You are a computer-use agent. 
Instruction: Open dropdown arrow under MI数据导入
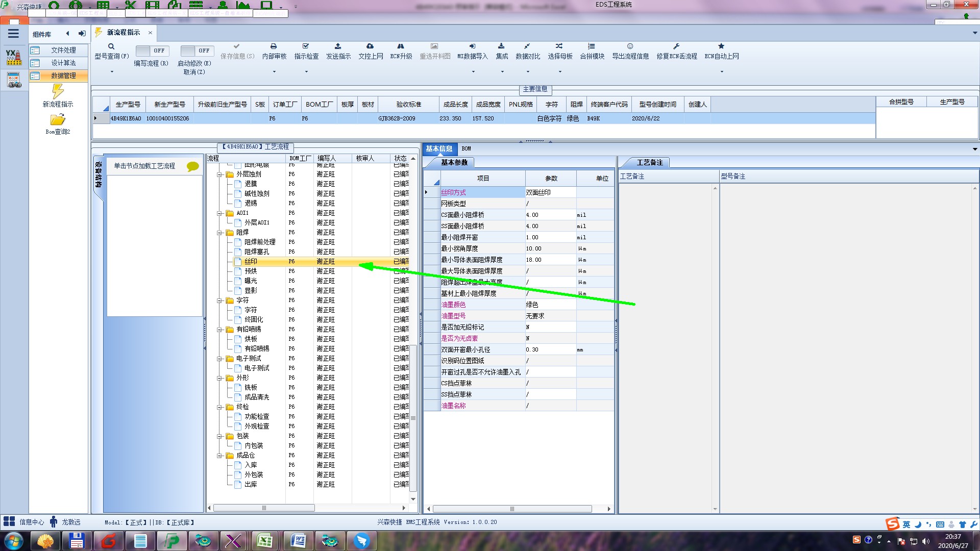tap(473, 72)
